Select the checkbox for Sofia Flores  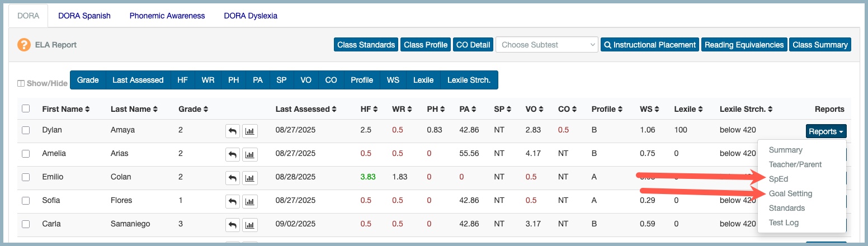click(x=26, y=201)
